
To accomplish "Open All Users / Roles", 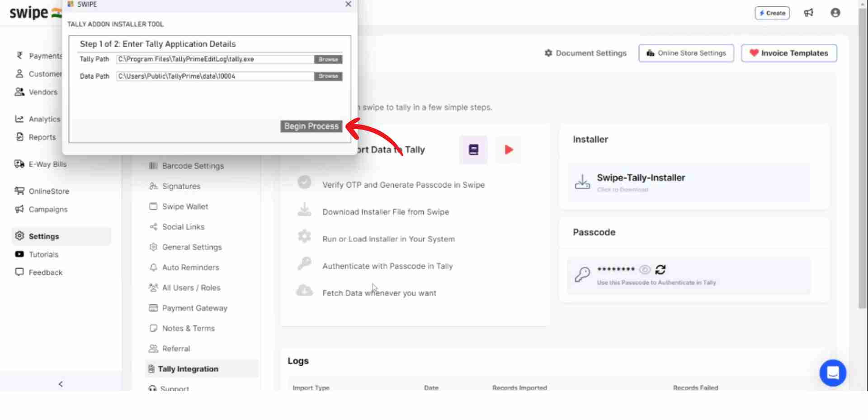I will coord(185,288).
